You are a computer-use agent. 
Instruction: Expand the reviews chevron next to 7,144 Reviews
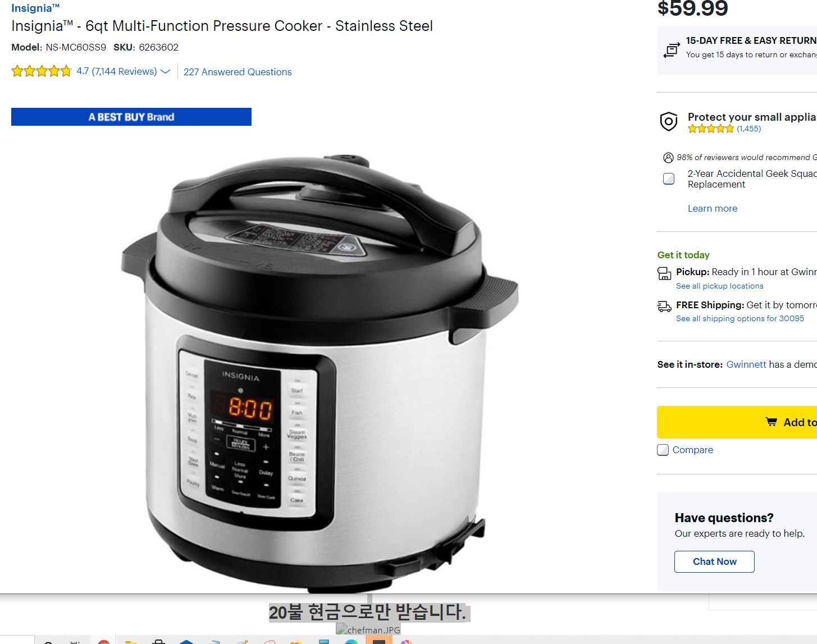click(x=165, y=72)
